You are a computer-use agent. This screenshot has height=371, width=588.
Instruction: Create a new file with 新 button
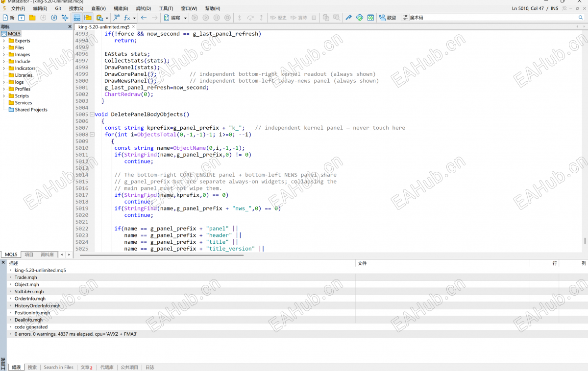8,18
